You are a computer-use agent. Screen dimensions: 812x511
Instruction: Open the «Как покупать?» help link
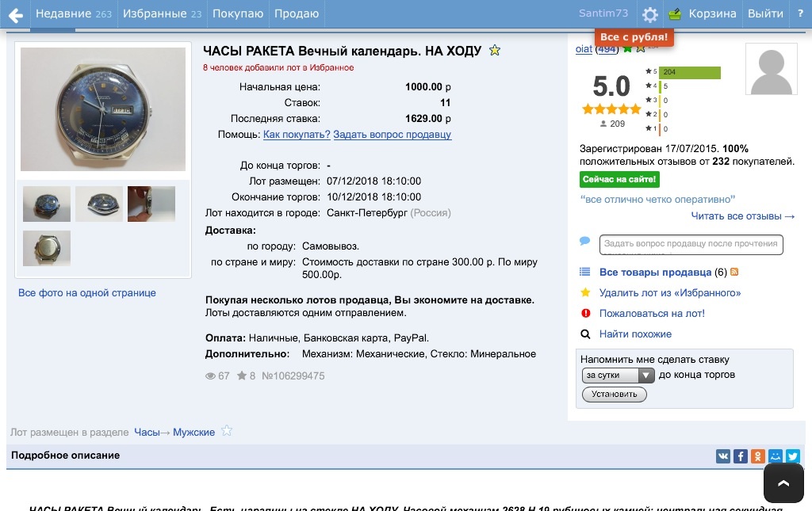[297, 135]
